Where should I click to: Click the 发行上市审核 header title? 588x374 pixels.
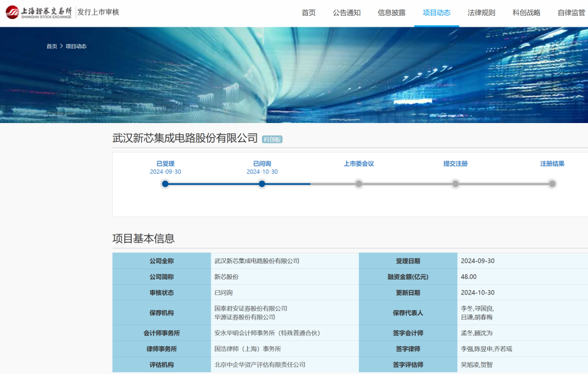click(x=98, y=13)
